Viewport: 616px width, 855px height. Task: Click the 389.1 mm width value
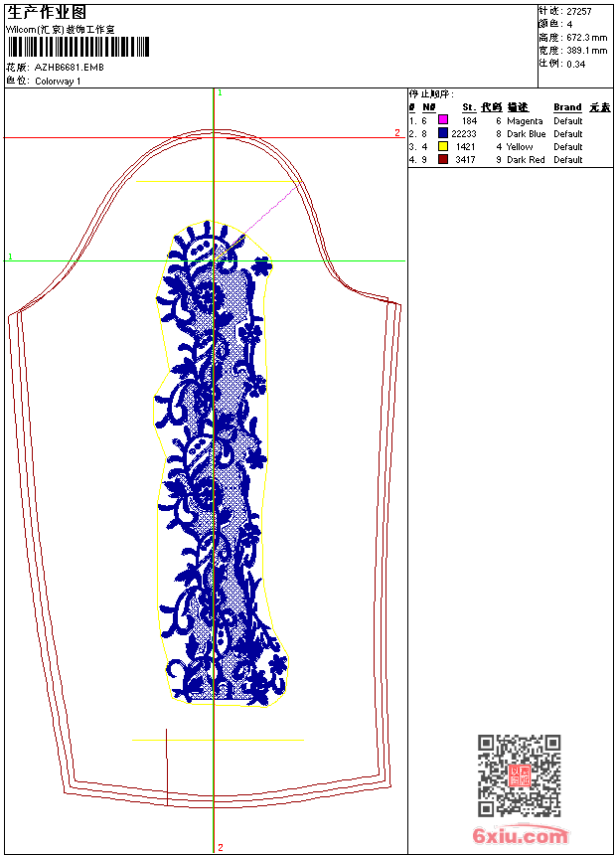pos(586,50)
